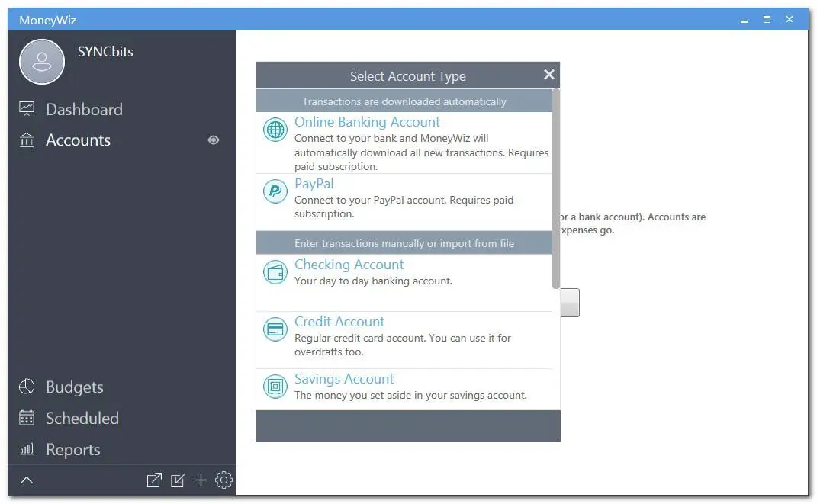
Task: Click the Savings Account safe icon
Action: [275, 387]
